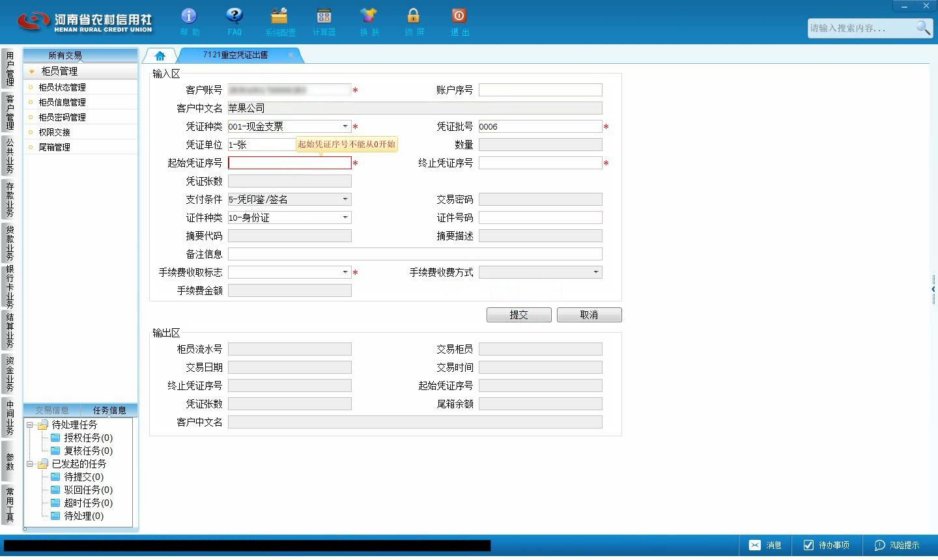Open the Help (帮助) icon

coord(189,21)
